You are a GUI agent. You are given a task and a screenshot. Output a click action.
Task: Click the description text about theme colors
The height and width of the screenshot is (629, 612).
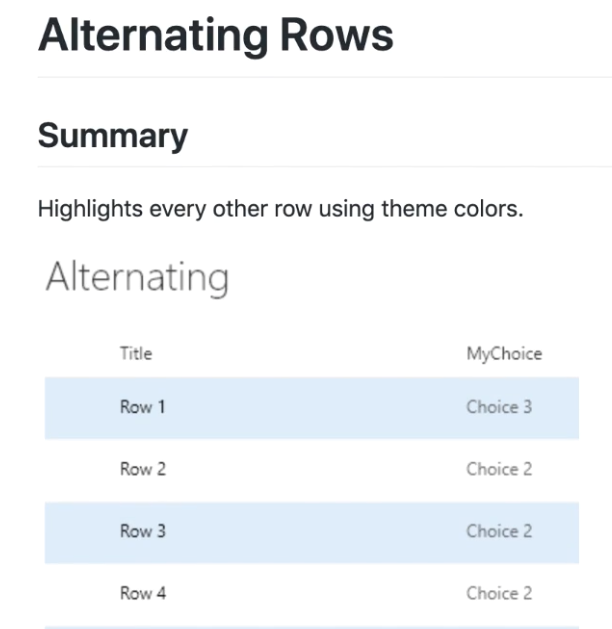tap(280, 209)
